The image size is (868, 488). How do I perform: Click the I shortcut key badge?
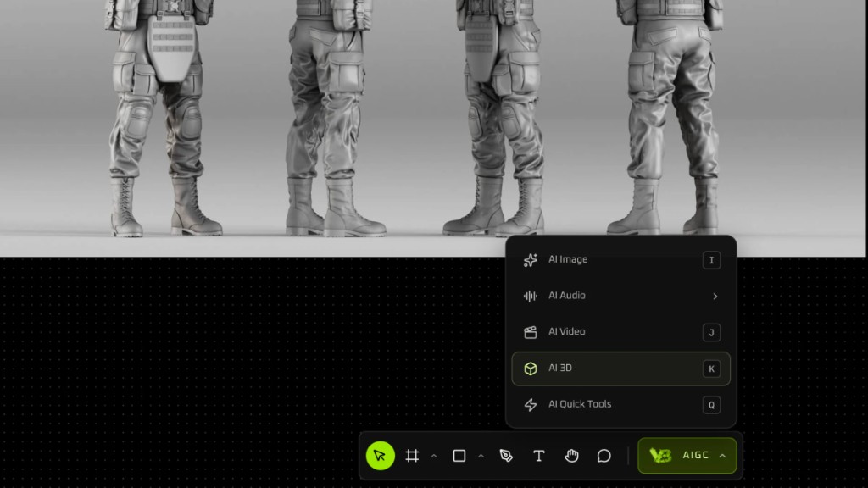coord(711,260)
